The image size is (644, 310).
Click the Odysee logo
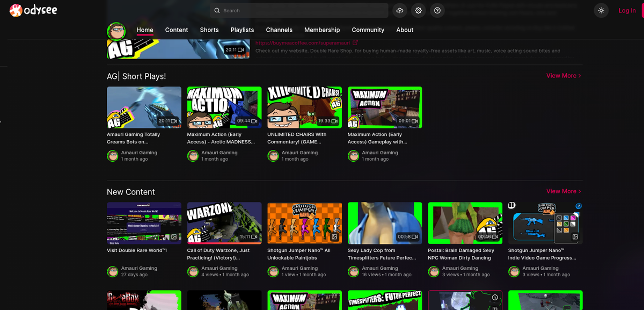[32, 10]
